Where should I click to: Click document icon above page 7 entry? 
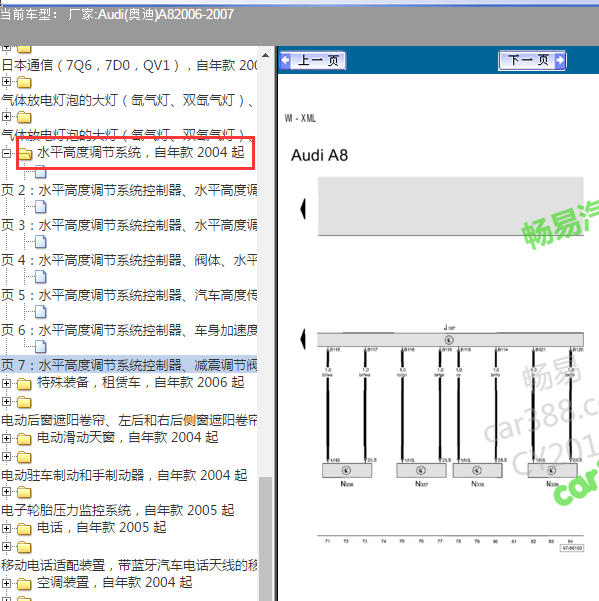pos(41,347)
